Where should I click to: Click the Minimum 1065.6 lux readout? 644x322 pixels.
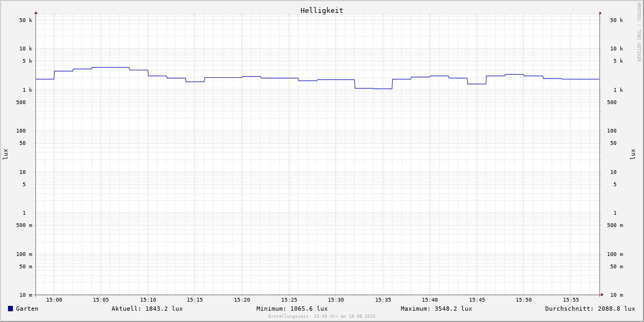coord(292,309)
